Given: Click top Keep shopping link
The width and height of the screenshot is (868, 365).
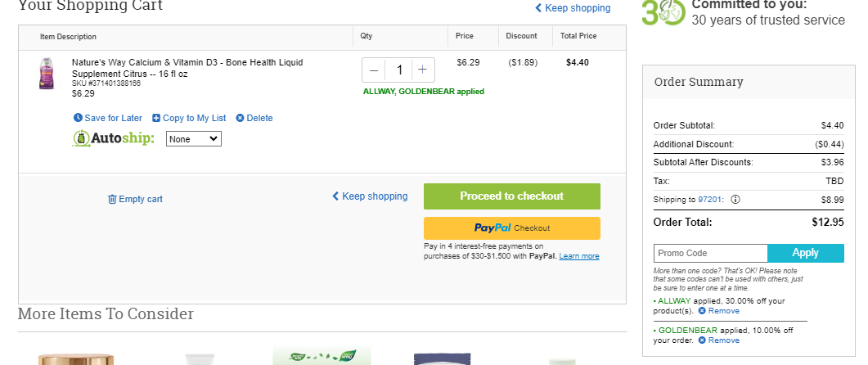Looking at the screenshot, I should click(573, 7).
